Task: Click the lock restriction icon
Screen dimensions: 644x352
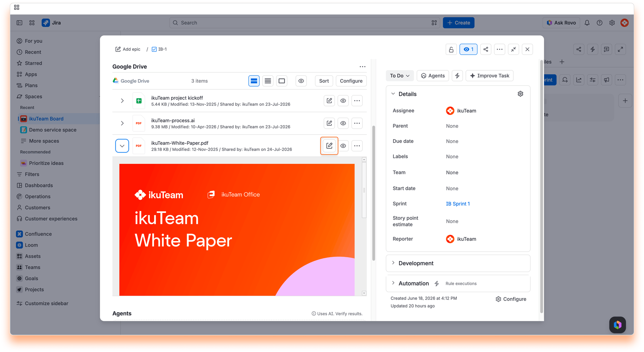Action: (x=451, y=49)
